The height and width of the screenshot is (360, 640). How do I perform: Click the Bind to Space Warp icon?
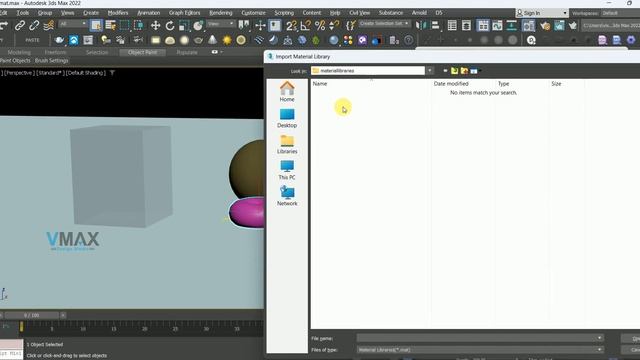[x=49, y=26]
